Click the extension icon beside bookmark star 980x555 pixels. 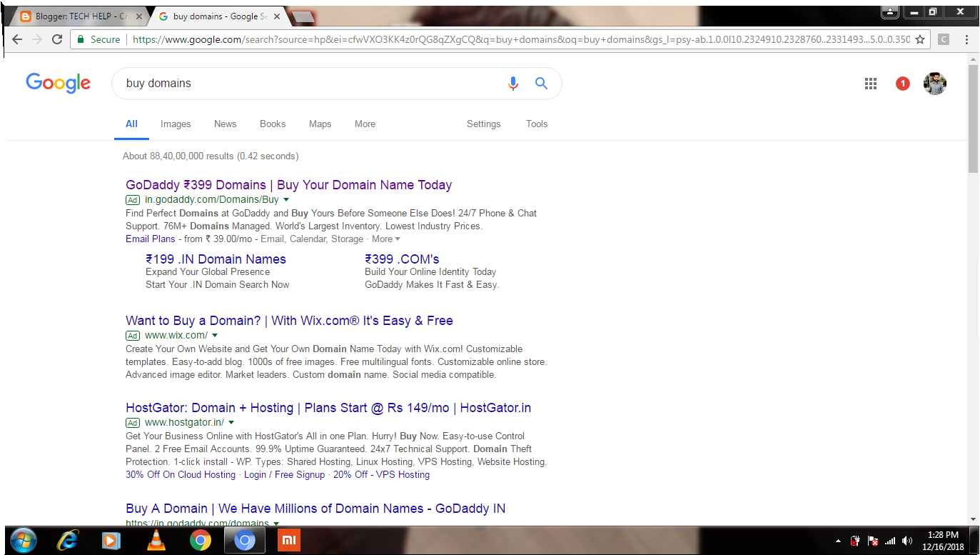944,39
